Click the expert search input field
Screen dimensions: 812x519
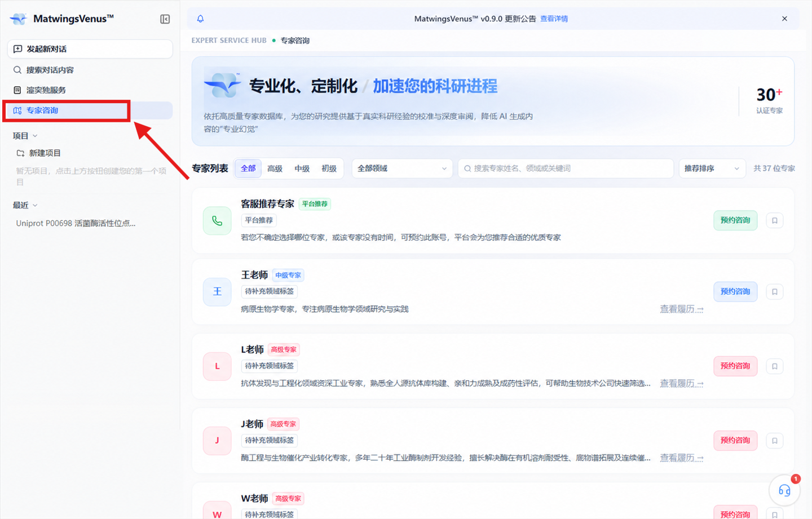tap(566, 168)
